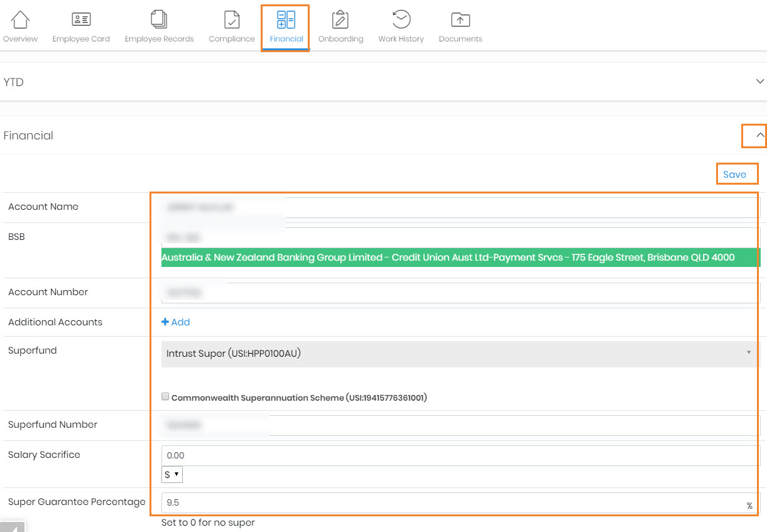Viewport: 767px width, 532px height.
Task: Open the Onboarding clipboard icon
Action: pyautogui.click(x=340, y=19)
